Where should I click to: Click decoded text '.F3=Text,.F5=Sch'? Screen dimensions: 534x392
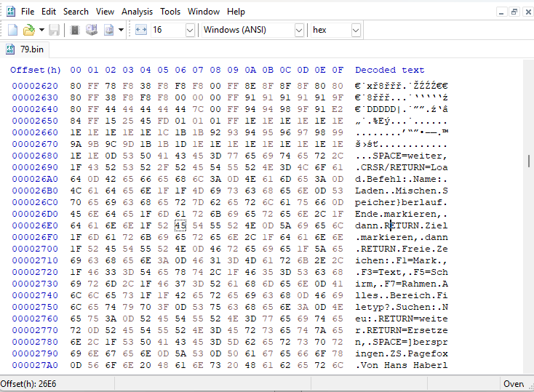coord(401,272)
